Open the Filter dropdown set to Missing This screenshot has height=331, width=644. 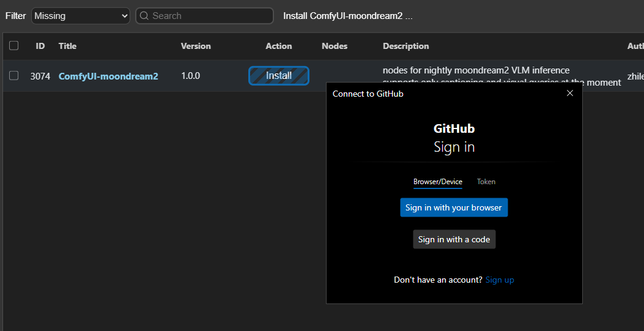(81, 16)
